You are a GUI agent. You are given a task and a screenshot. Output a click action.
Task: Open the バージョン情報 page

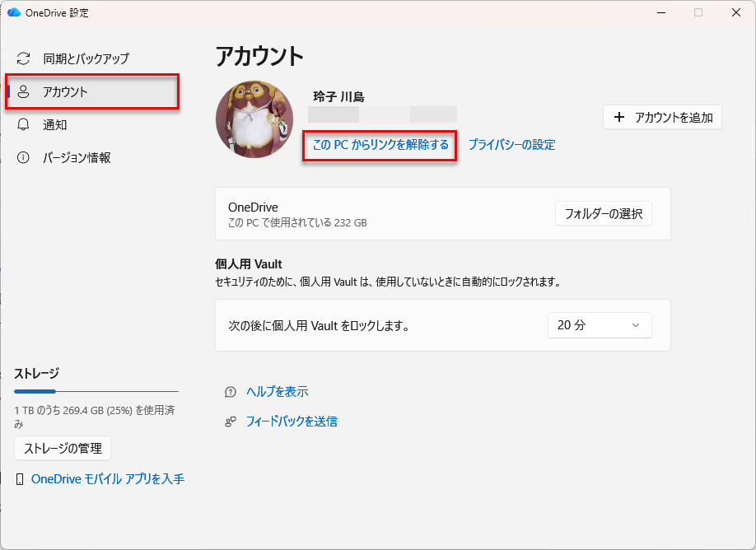tap(77, 157)
